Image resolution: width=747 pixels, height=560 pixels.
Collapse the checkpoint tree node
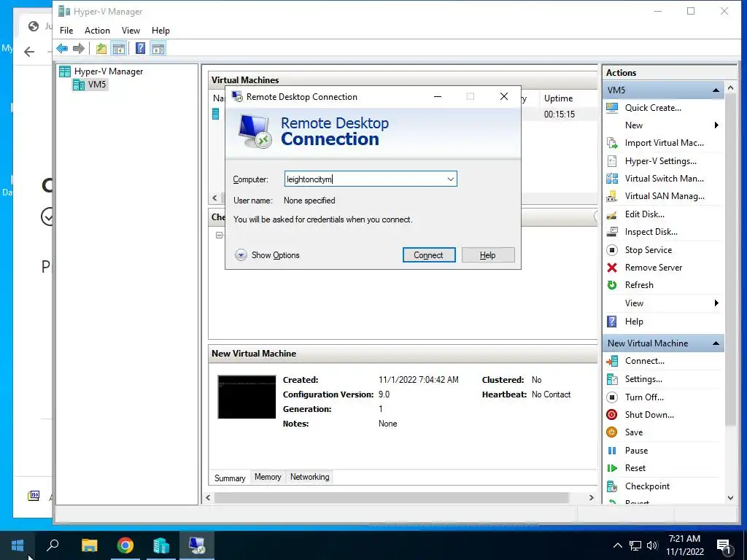[x=219, y=236]
